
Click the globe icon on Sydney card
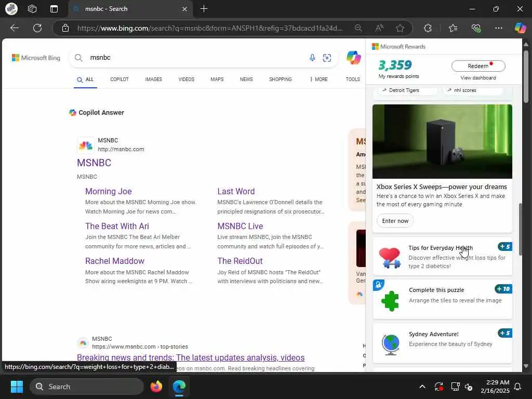[x=390, y=345]
